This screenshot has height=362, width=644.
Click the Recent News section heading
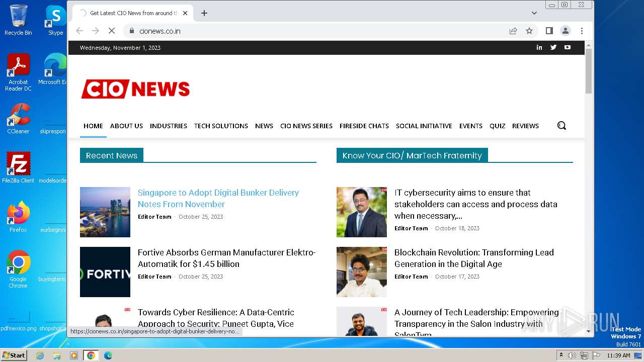112,155
